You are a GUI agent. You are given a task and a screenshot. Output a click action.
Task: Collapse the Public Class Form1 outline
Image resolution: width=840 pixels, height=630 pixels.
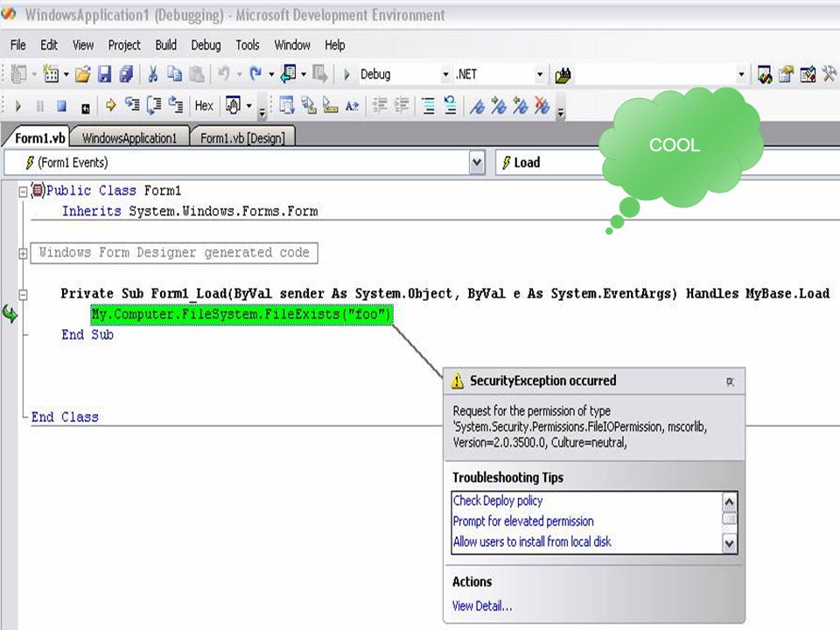pos(23,192)
